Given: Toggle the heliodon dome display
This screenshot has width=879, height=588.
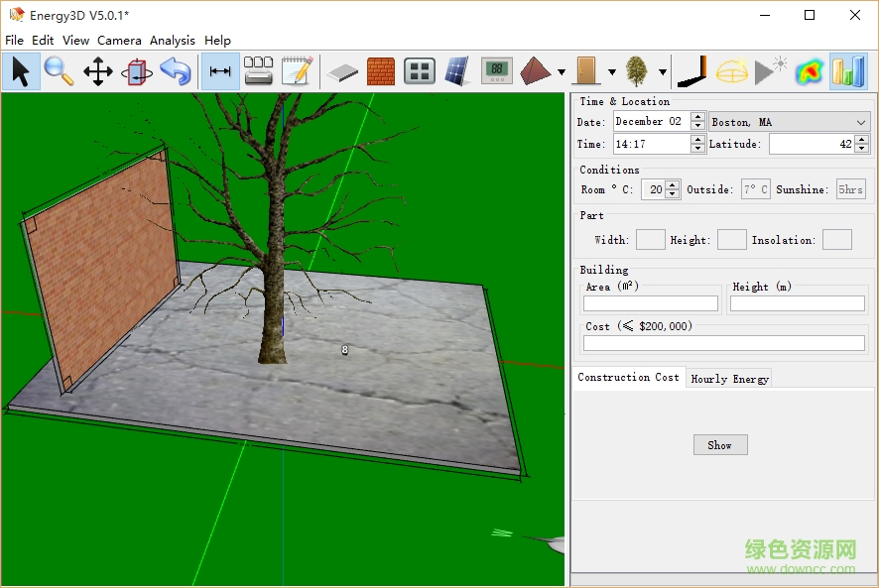Looking at the screenshot, I should (x=732, y=71).
